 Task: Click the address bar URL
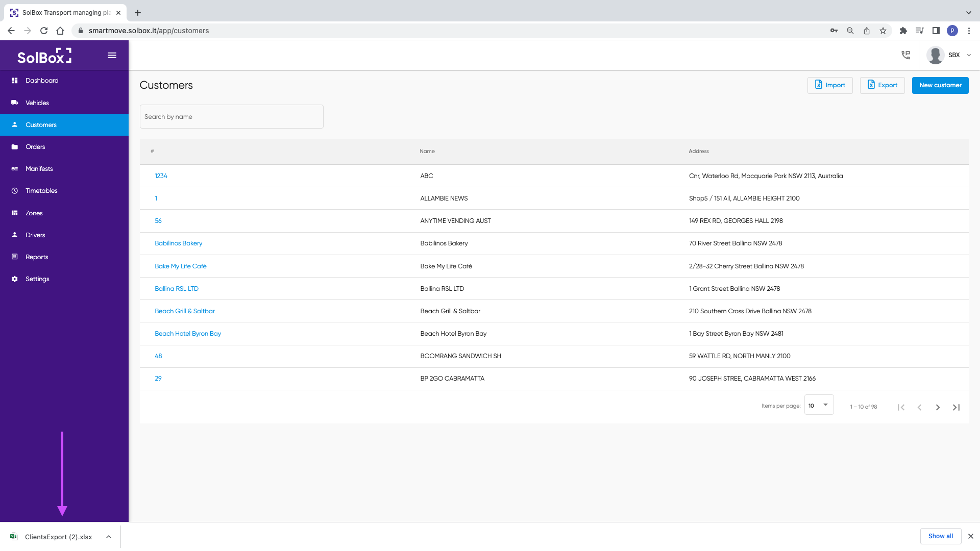[x=149, y=31]
